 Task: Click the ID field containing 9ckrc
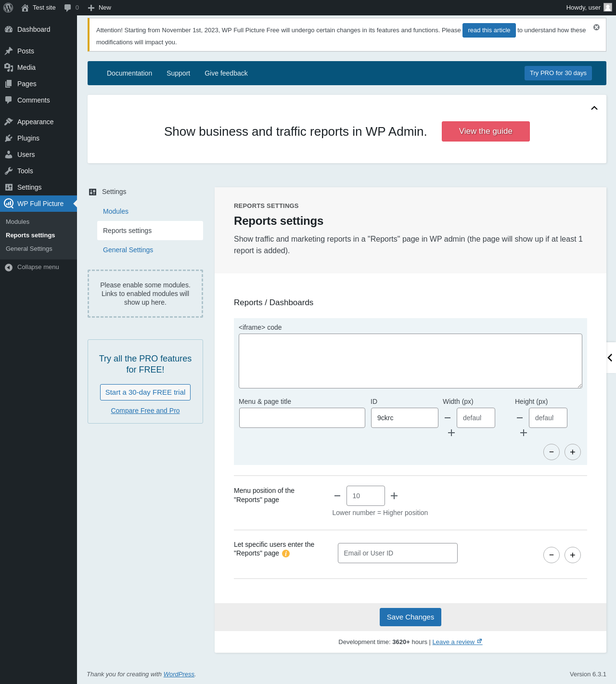pyautogui.click(x=405, y=418)
